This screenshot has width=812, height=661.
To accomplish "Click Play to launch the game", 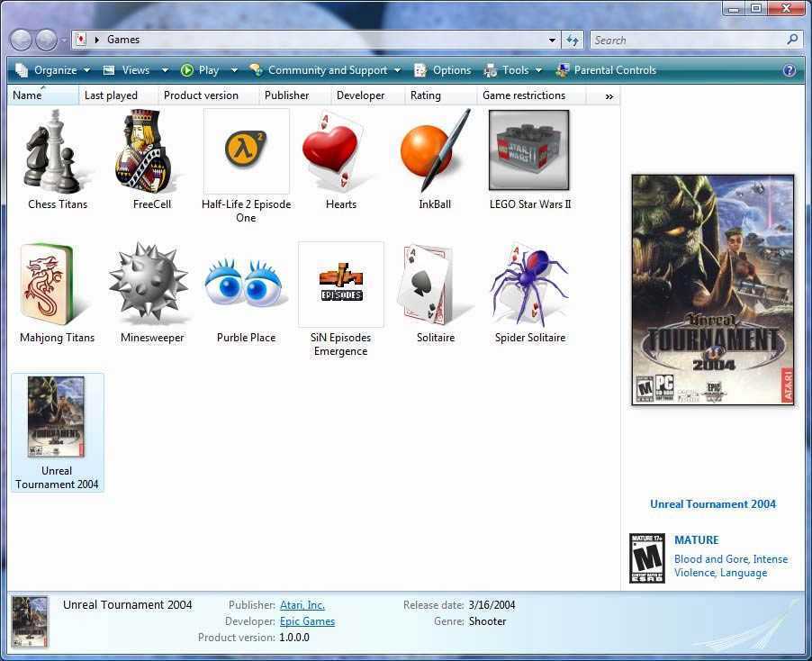I will coord(200,70).
